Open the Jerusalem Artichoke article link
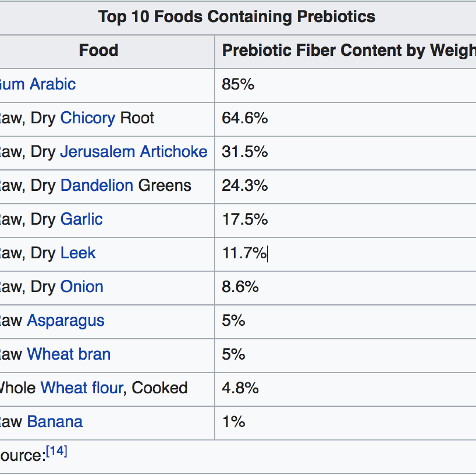This screenshot has width=476, height=476. click(x=134, y=152)
